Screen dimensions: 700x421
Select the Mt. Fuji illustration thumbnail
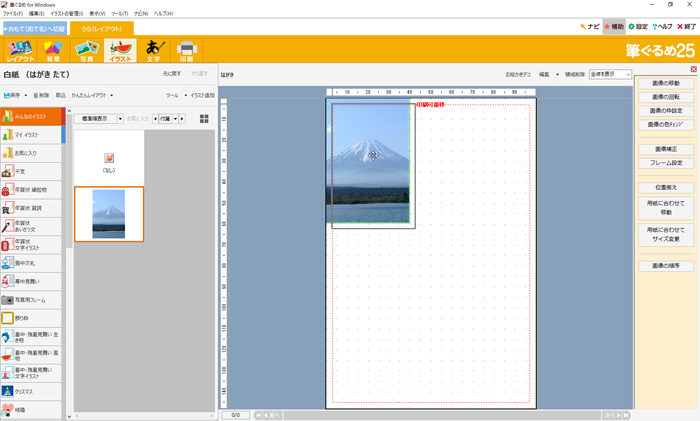click(x=109, y=213)
